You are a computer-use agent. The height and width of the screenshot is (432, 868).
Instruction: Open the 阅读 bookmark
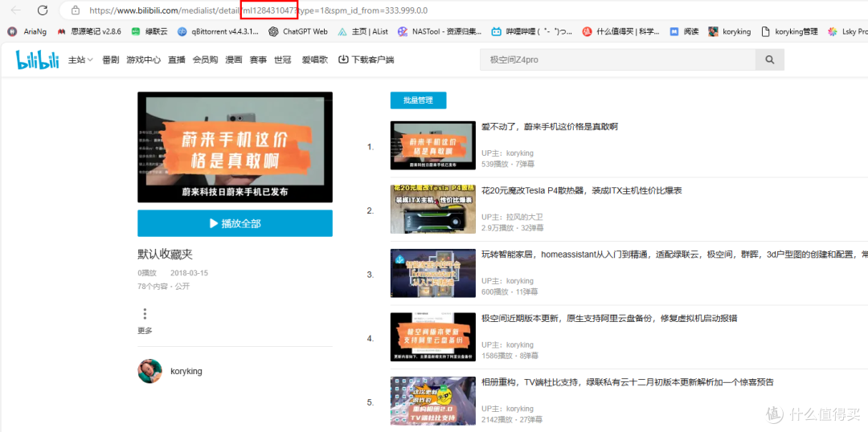point(684,31)
